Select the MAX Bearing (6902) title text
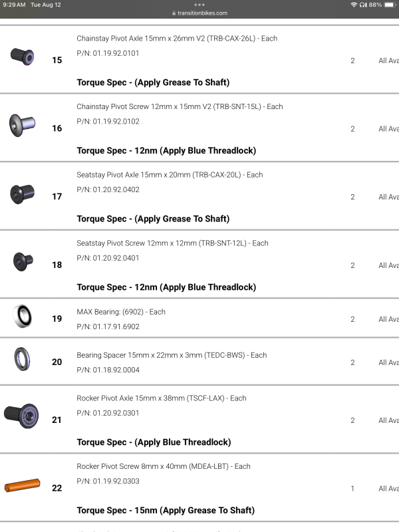This screenshot has height=532, width=399. (x=121, y=312)
